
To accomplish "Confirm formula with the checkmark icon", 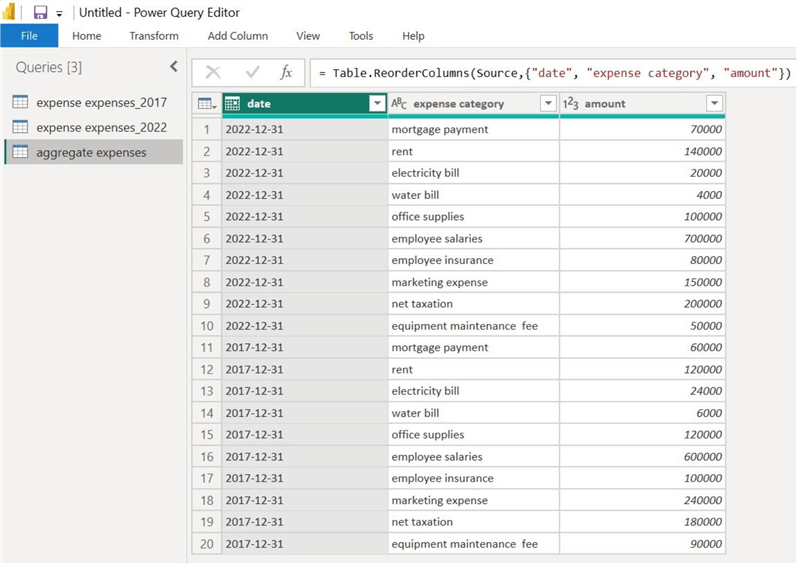I will pyautogui.click(x=252, y=73).
